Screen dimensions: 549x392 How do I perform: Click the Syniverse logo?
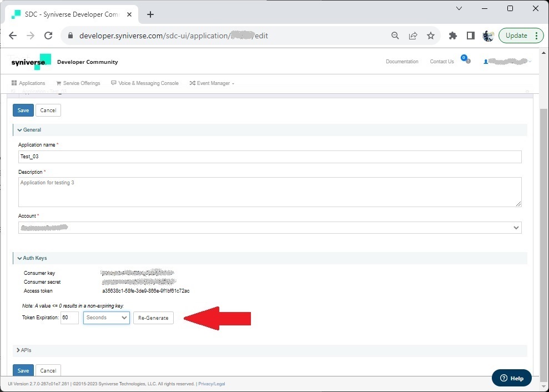[x=31, y=62]
